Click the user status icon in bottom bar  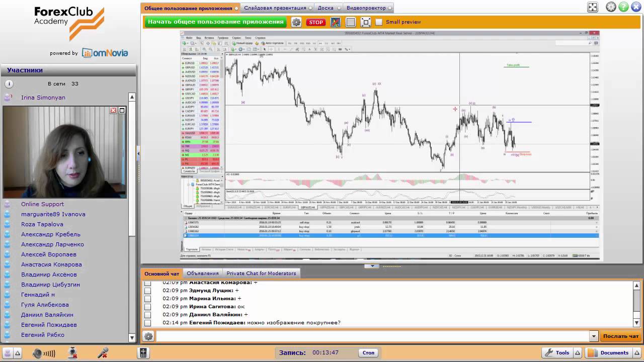(x=7, y=353)
